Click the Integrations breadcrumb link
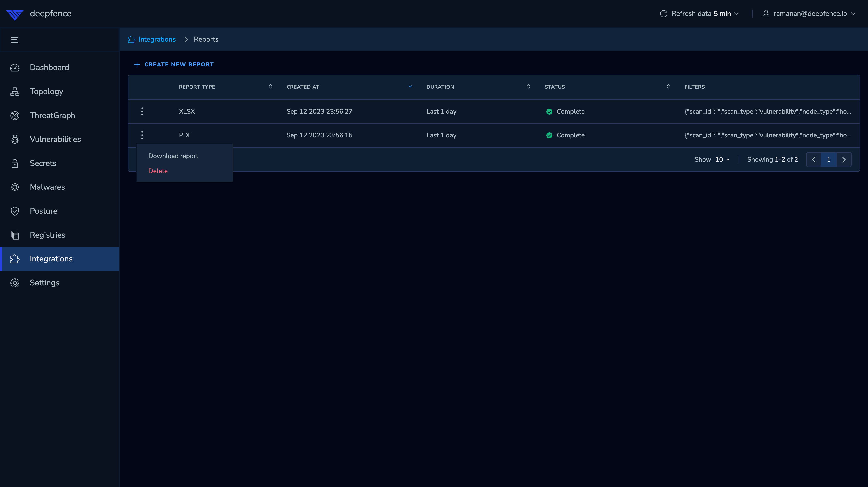 (157, 39)
